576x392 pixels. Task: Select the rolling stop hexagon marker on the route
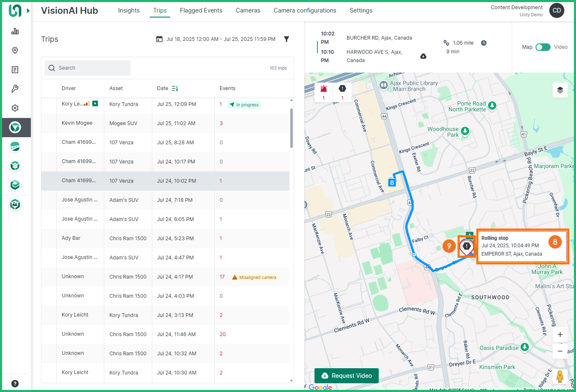point(467,246)
